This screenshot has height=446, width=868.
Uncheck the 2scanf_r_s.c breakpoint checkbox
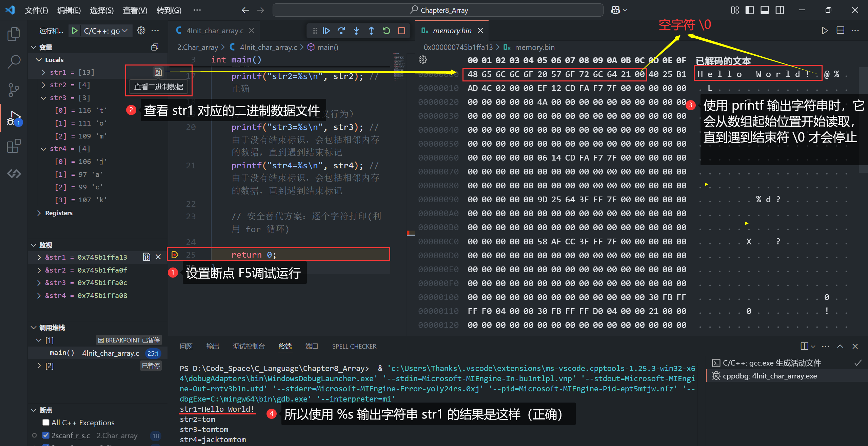(46, 435)
